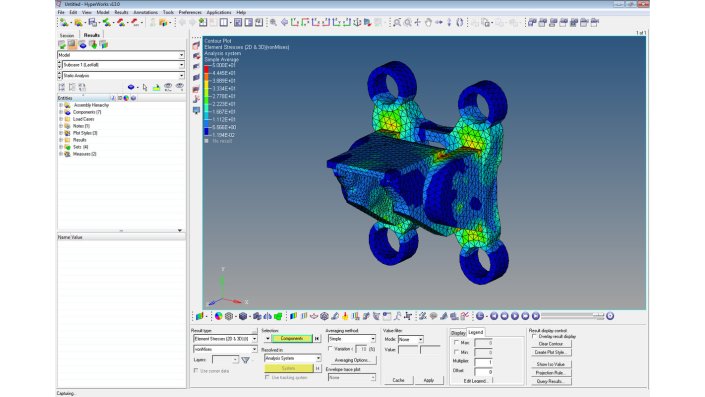Enable the Overlay result display checkbox
The image size is (705, 397).
click(534, 336)
